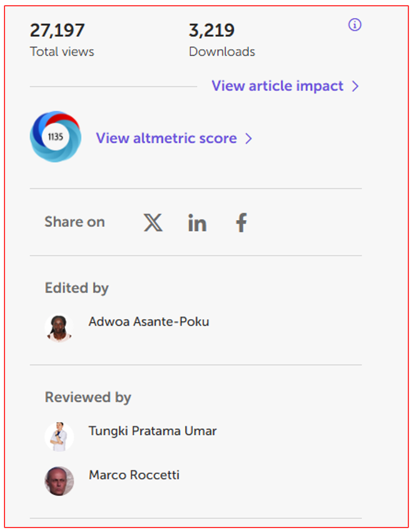Image resolution: width=411 pixels, height=532 pixels.
Task: Click Marco Roccetti's profile picture
Action: pyautogui.click(x=59, y=481)
